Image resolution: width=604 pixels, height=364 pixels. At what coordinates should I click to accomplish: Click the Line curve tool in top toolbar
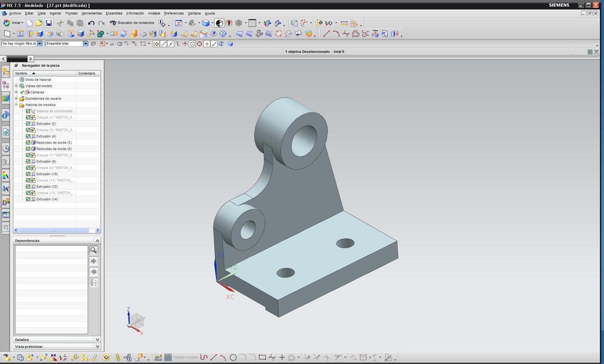point(326,34)
